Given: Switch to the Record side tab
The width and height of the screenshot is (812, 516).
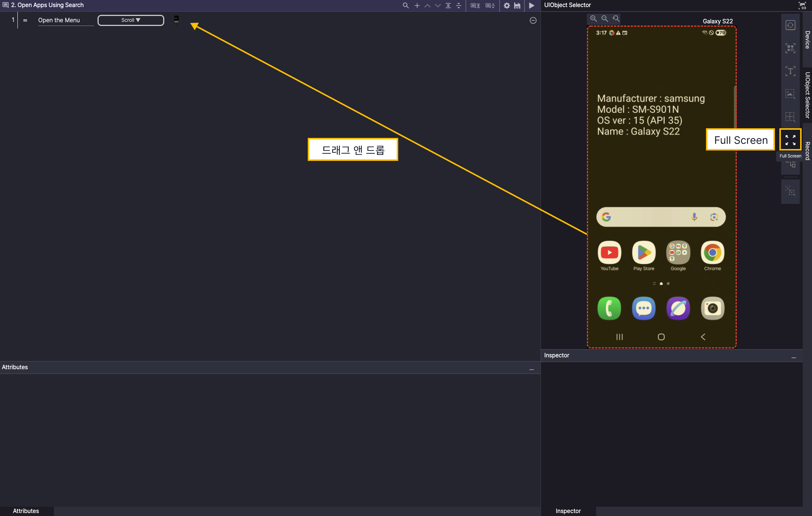Looking at the screenshot, I should [x=807, y=150].
